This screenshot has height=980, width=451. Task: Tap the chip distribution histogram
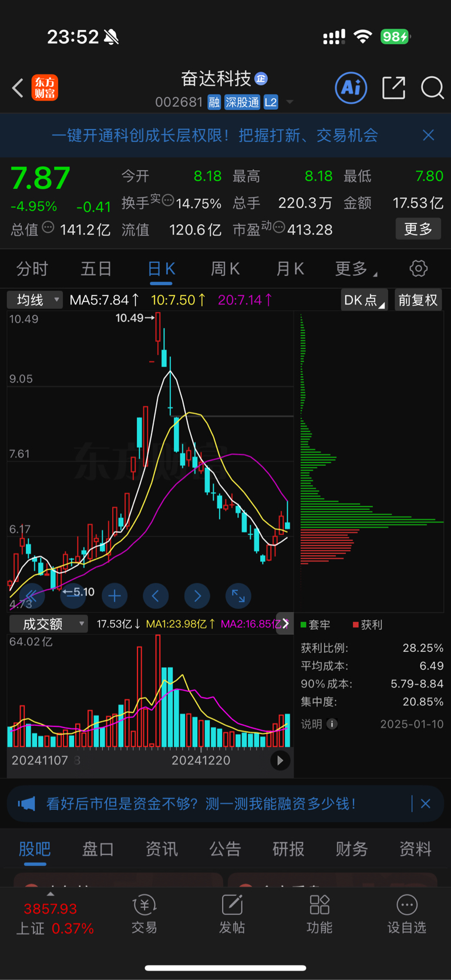[x=372, y=461]
